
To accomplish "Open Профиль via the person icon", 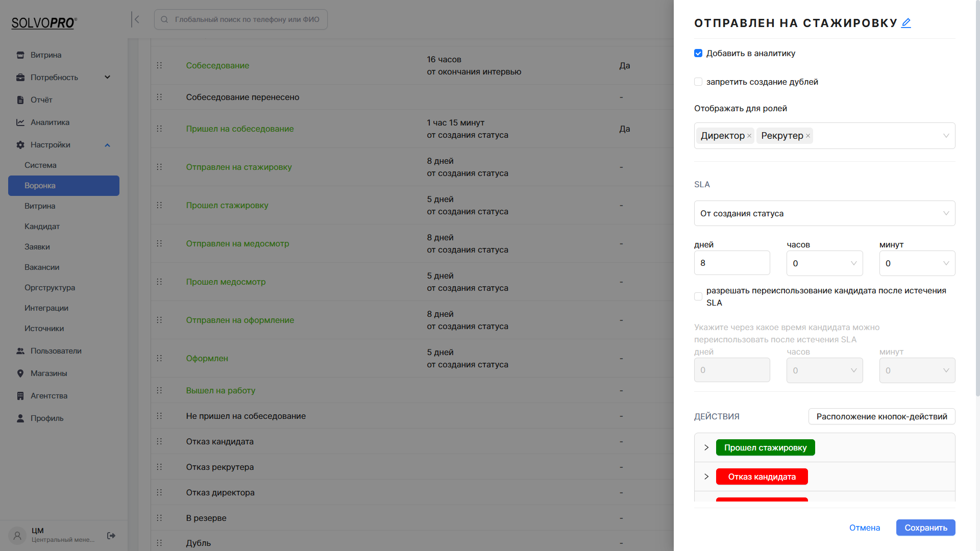I will pos(20,418).
